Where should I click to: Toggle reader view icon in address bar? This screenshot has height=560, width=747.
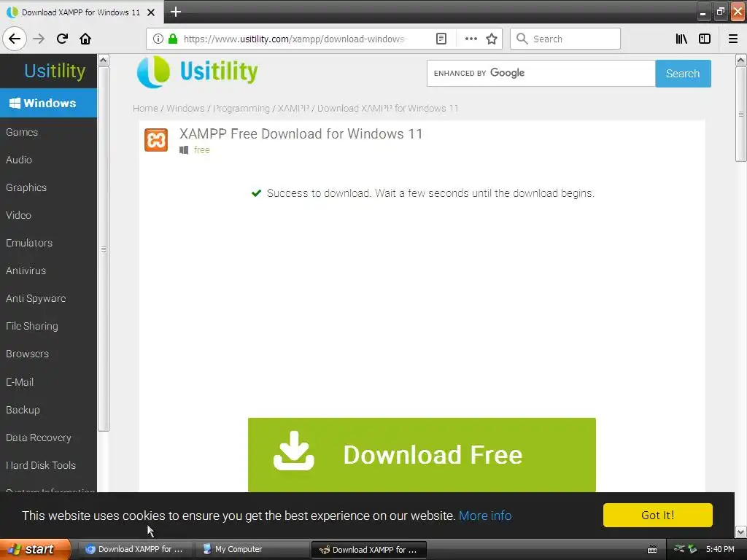441,39
